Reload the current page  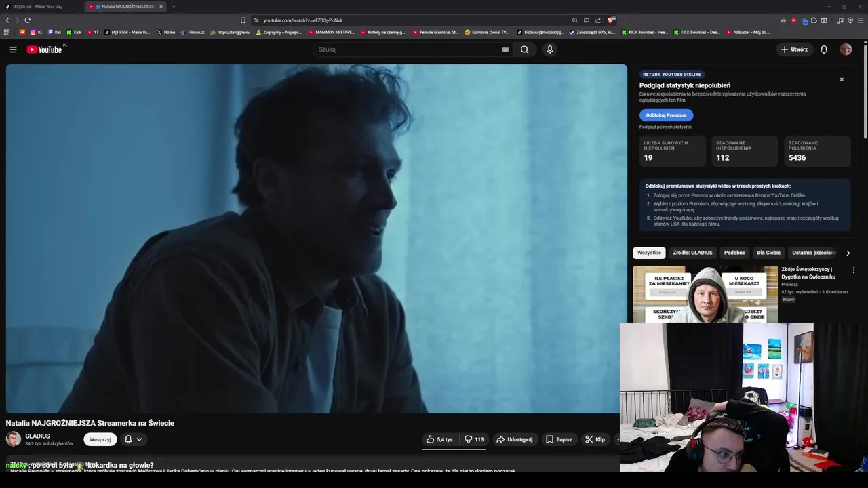tap(27, 20)
